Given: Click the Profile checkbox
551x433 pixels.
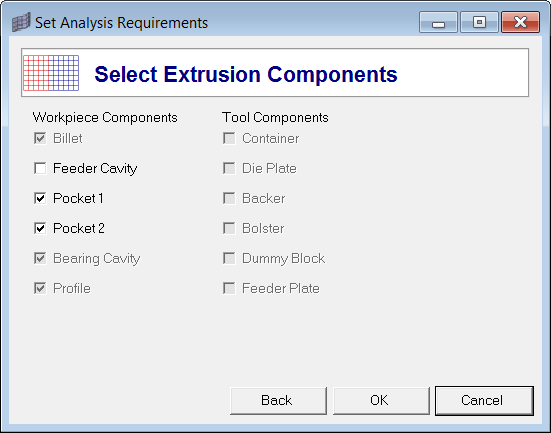Looking at the screenshot, I should [40, 288].
